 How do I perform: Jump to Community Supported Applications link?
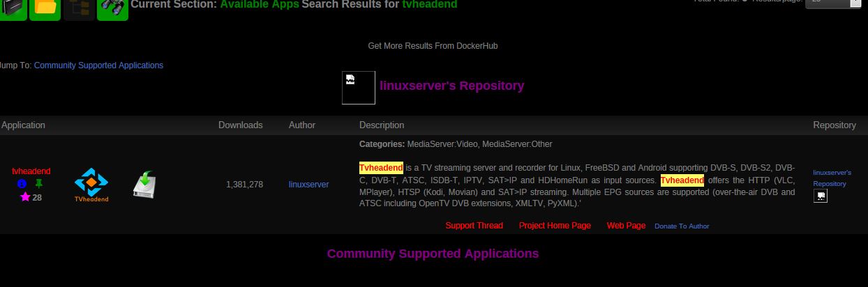click(98, 65)
